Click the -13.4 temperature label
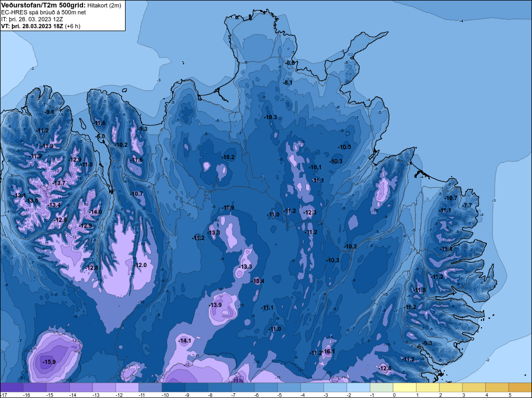Viewport: 532px width, 398px height. click(x=54, y=205)
